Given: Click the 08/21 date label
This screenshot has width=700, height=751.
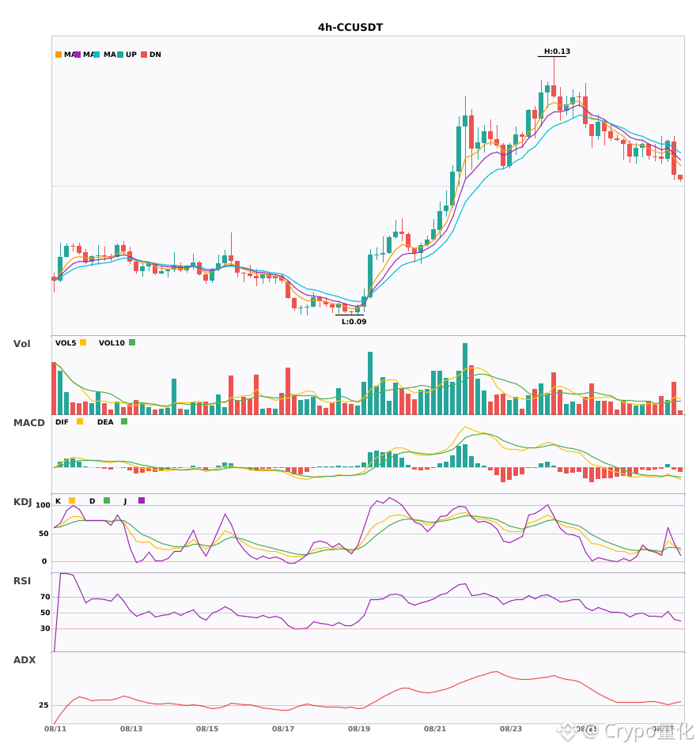Looking at the screenshot, I should [x=435, y=729].
